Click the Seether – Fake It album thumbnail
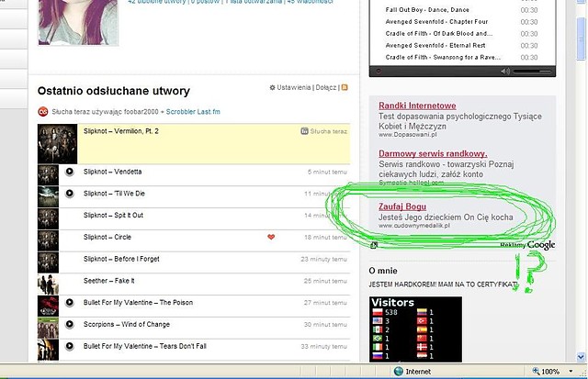This screenshot has height=379, width=588. (48, 284)
